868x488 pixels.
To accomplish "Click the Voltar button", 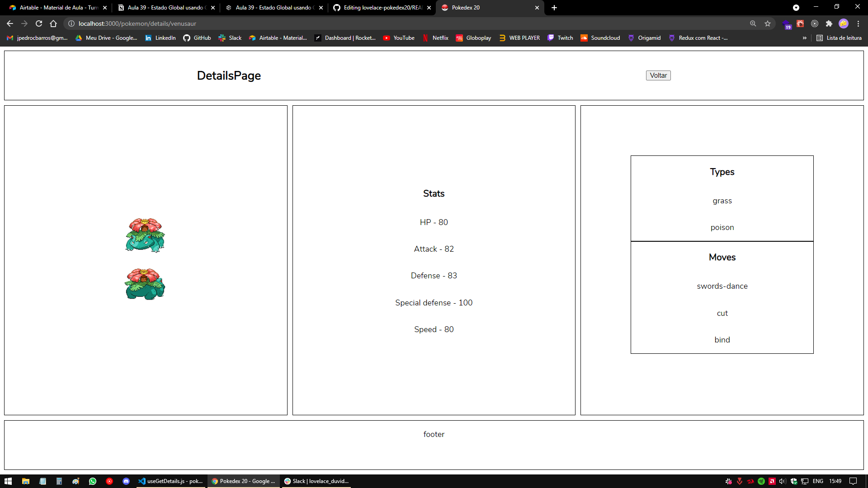I will (x=658, y=75).
